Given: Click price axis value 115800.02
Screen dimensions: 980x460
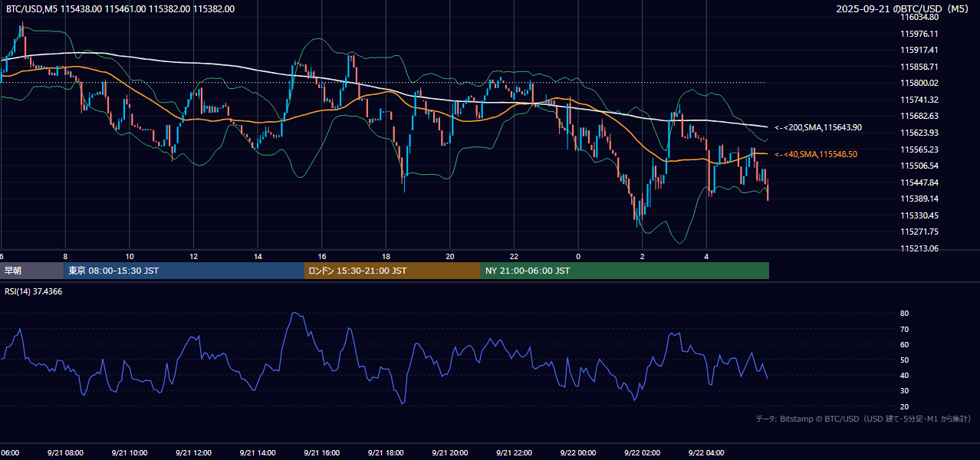Looking at the screenshot, I should [919, 83].
